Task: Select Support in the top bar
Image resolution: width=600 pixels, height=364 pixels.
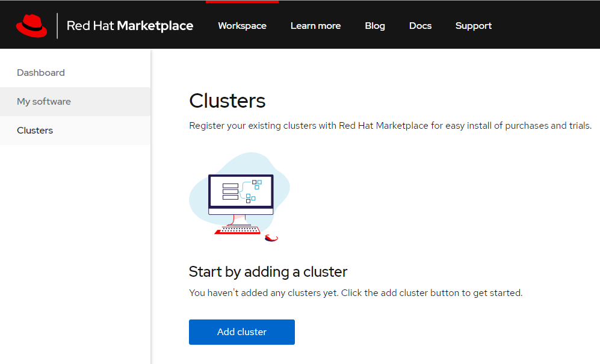Action: pos(473,26)
